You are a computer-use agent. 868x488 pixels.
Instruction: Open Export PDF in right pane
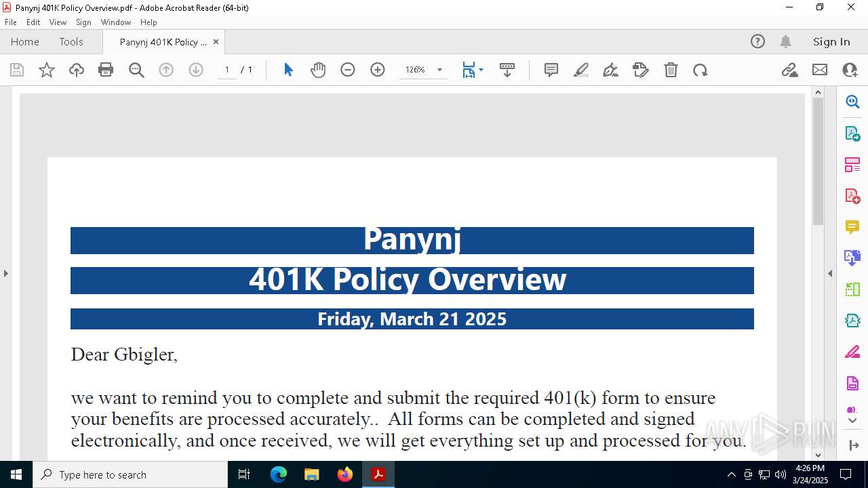pos(852,134)
